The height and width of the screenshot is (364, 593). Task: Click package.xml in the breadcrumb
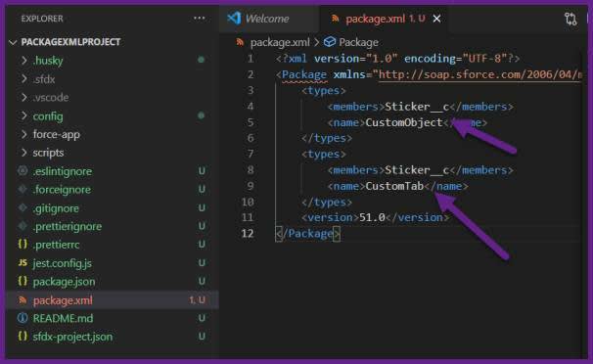[280, 42]
